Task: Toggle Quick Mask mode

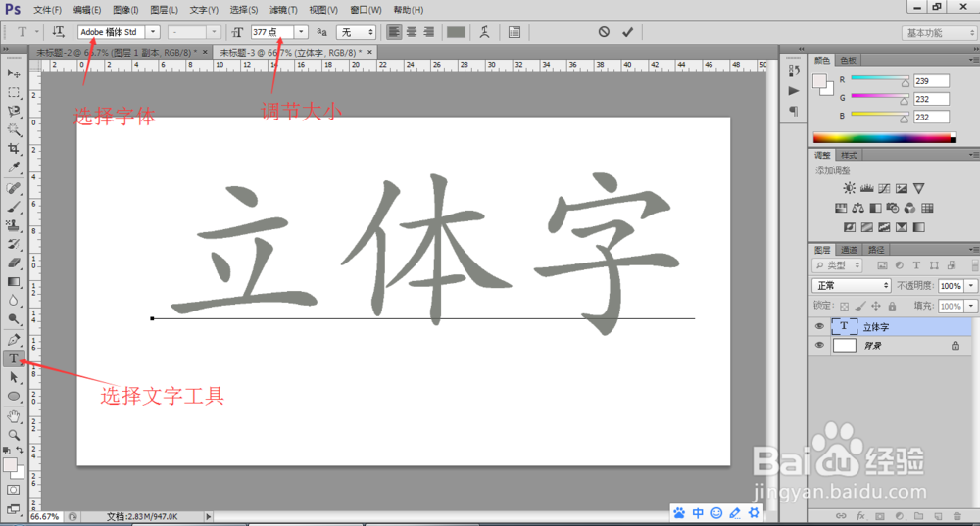Action: point(13,491)
